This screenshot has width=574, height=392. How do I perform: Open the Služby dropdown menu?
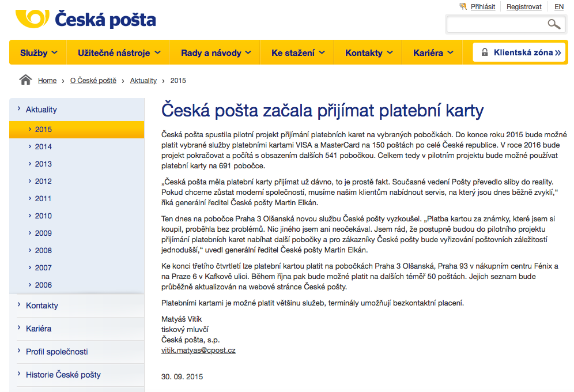39,52
